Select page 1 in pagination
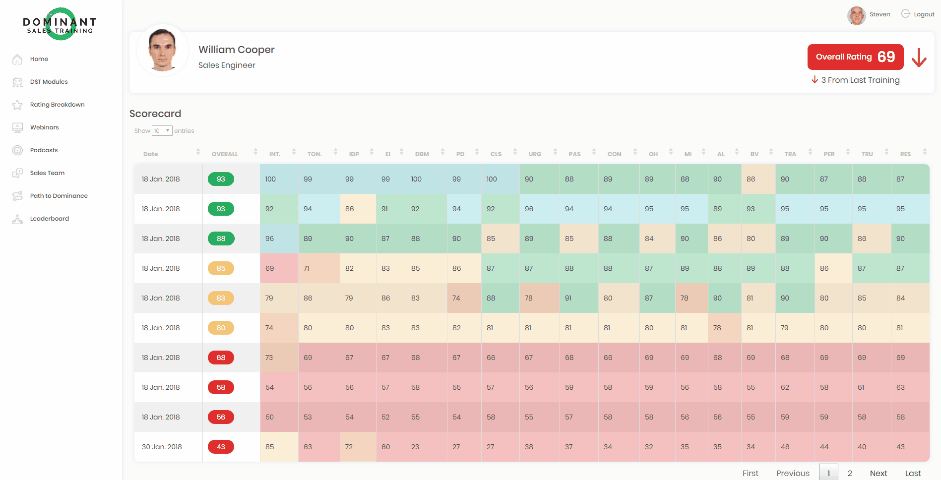941x480 pixels. [x=829, y=473]
